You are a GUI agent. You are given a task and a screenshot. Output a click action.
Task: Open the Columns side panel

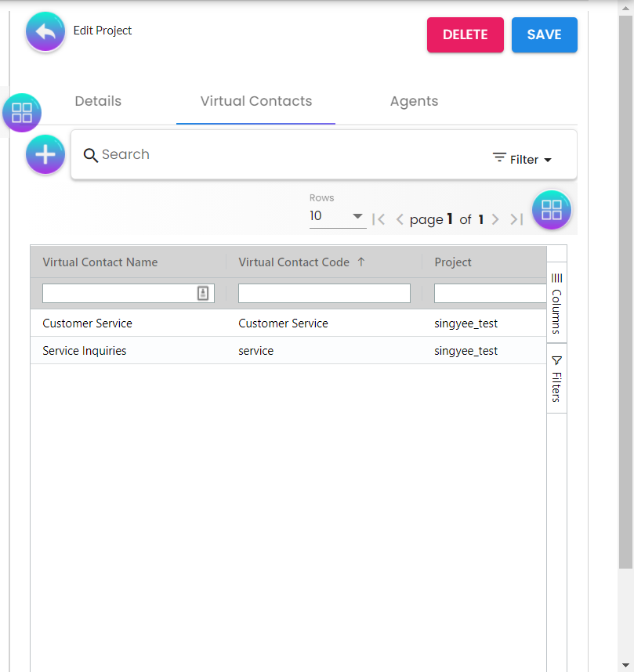(556, 302)
